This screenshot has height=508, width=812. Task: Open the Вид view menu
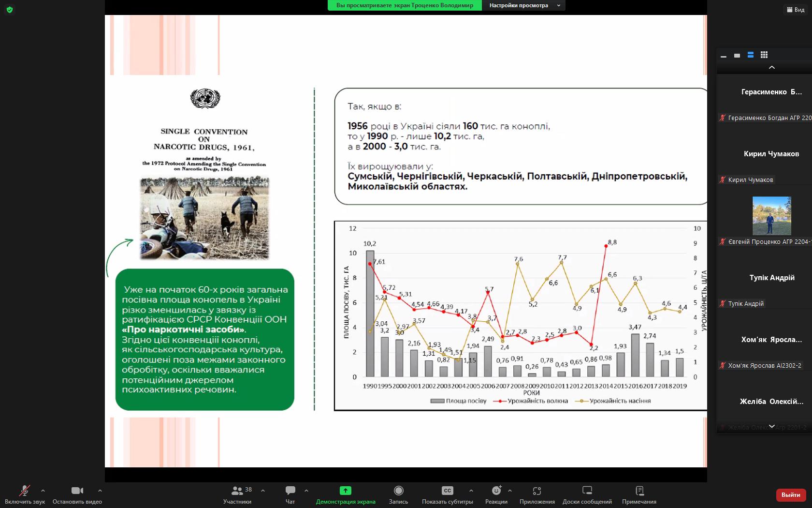click(x=796, y=10)
